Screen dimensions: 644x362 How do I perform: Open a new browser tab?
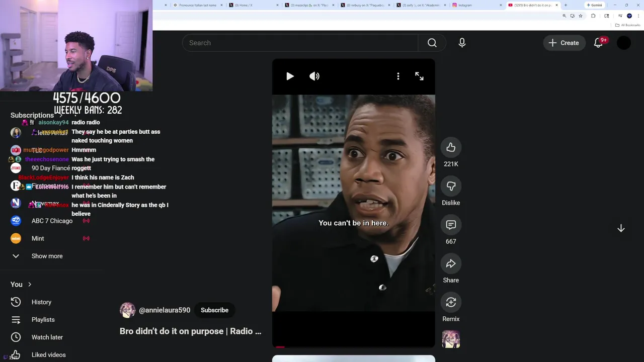pyautogui.click(x=566, y=5)
